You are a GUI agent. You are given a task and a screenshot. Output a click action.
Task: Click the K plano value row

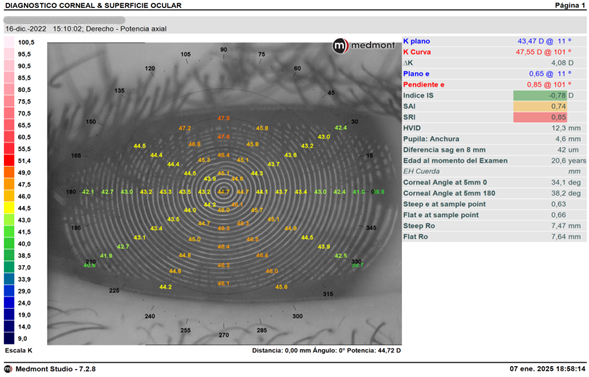(494, 41)
